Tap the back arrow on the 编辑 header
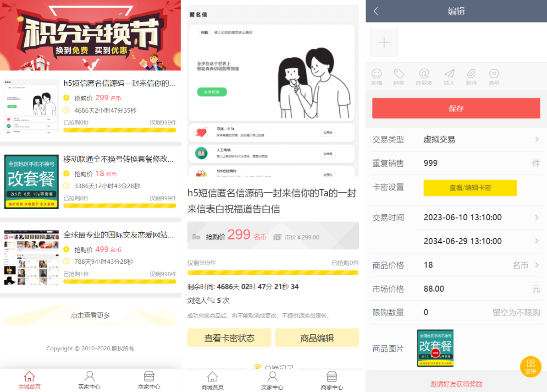 coord(375,11)
